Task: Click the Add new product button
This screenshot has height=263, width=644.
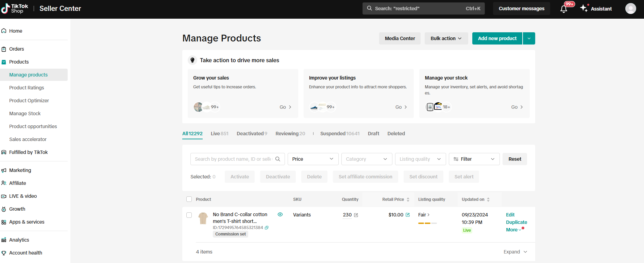Action: 497,38
